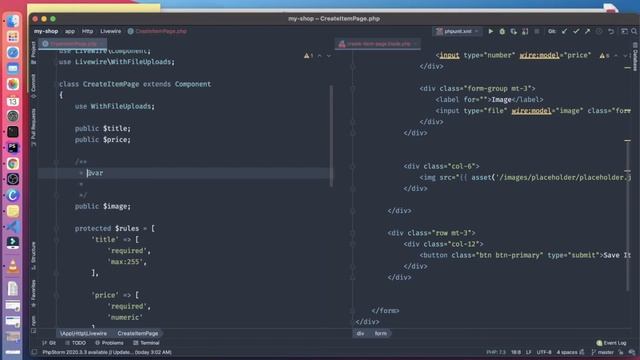Image resolution: width=640 pixels, height=360 pixels.
Task: Click Livewire in navigation breadcrumb
Action: [111, 31]
